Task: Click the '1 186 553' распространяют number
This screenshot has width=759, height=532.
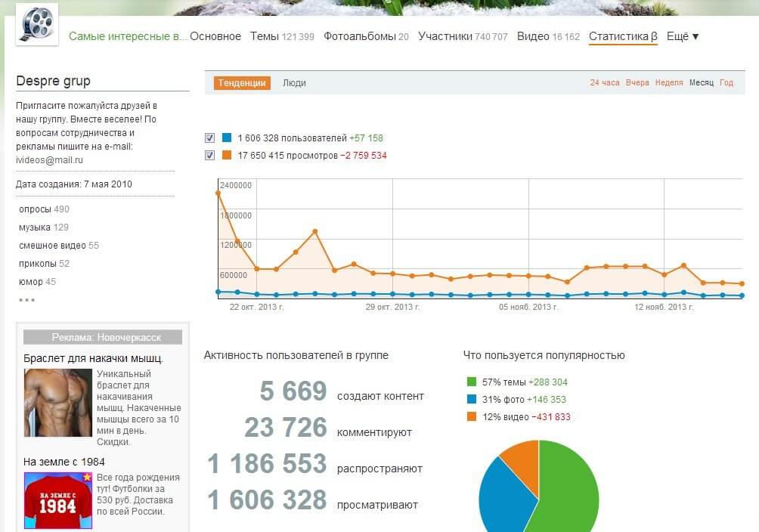Action: coord(267,463)
